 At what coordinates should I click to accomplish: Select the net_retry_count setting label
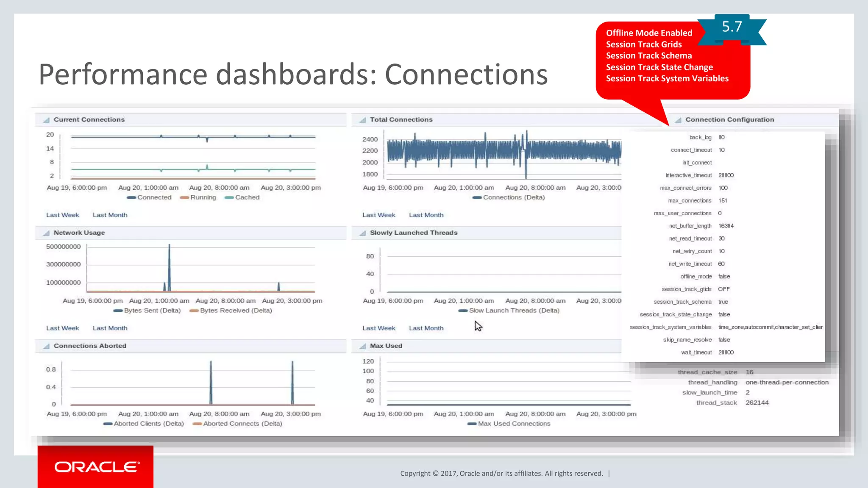(692, 252)
